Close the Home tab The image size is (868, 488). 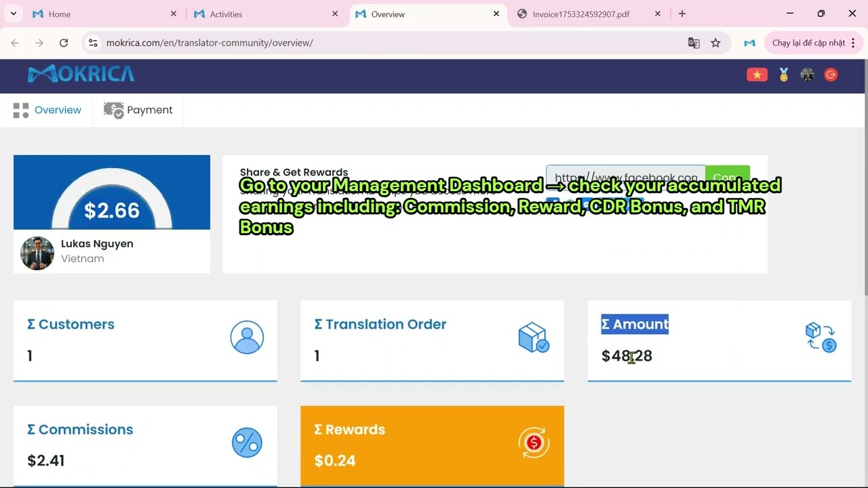click(x=174, y=14)
